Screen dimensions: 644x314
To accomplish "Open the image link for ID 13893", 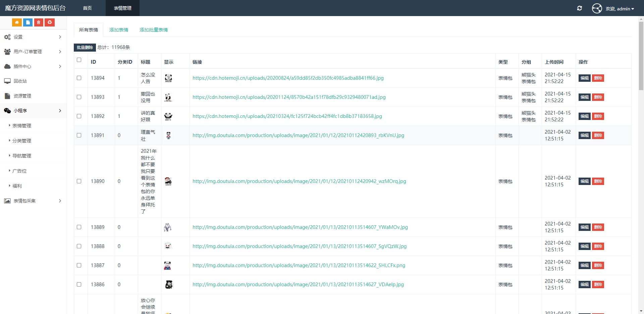I will (289, 97).
